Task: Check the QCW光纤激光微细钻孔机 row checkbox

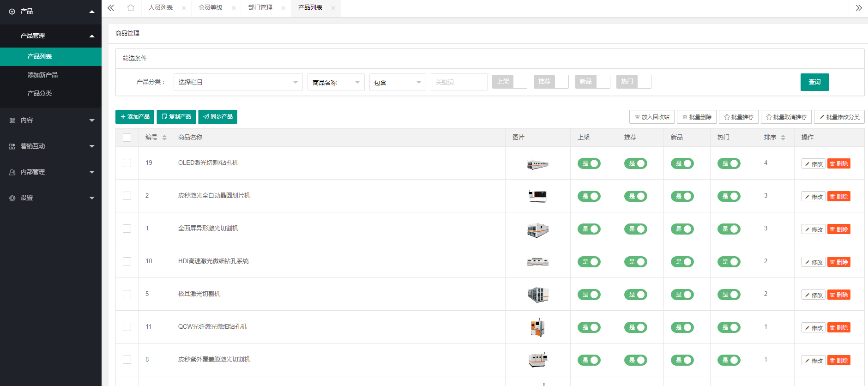Action: [x=127, y=327]
